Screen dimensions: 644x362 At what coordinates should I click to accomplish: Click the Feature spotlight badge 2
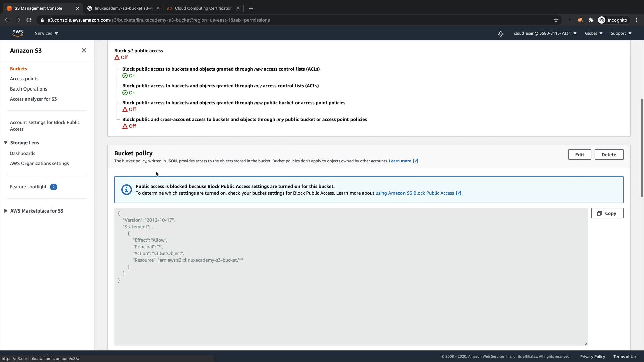pos(53,187)
